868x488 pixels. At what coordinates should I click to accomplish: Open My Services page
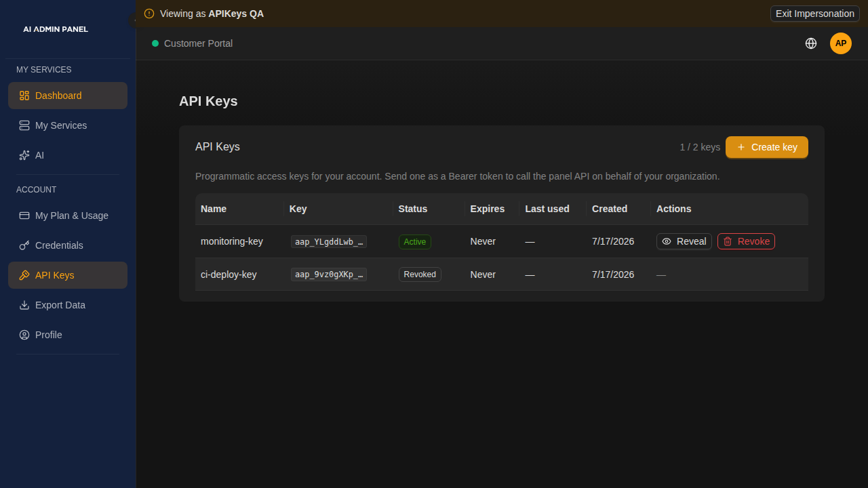click(68, 125)
